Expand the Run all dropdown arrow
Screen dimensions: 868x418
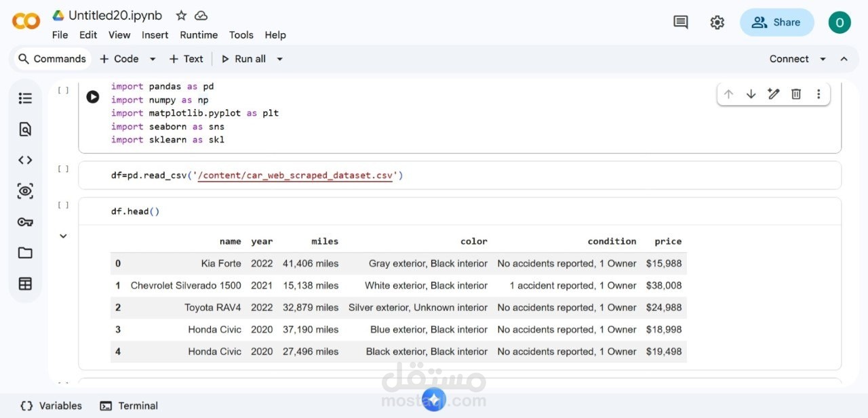279,59
